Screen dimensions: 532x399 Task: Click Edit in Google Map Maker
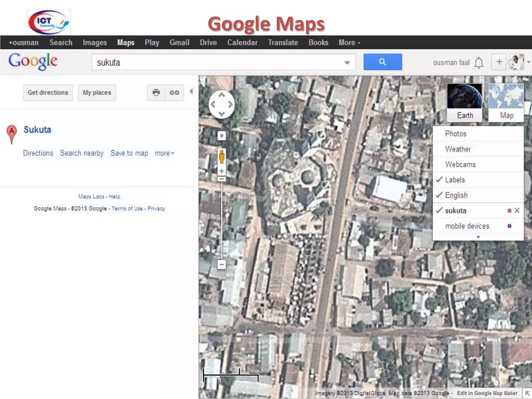[x=487, y=393]
